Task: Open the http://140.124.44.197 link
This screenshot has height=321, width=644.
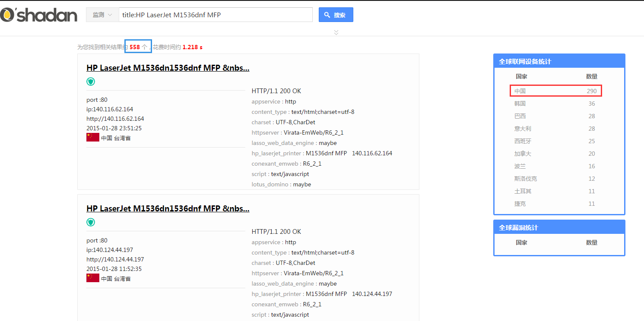Action: (115, 259)
